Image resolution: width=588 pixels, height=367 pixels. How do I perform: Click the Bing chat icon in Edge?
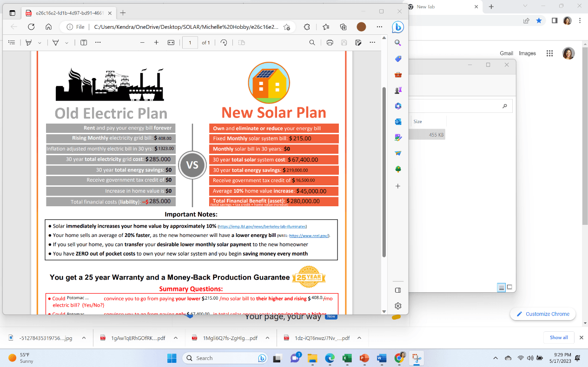397,27
